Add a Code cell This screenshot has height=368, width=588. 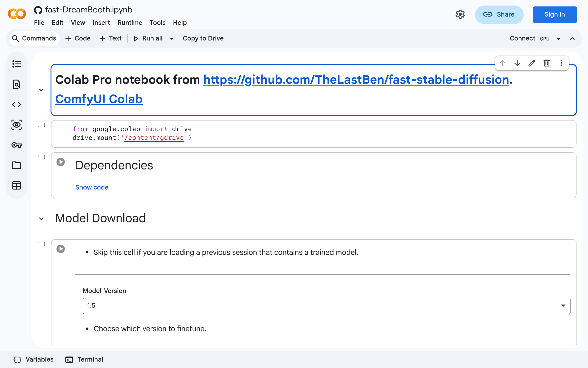(x=78, y=38)
